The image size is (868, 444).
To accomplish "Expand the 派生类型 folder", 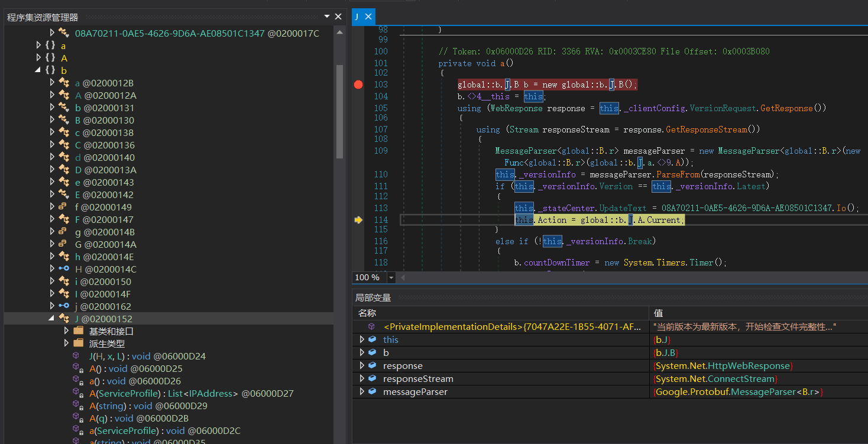I will click(x=66, y=343).
